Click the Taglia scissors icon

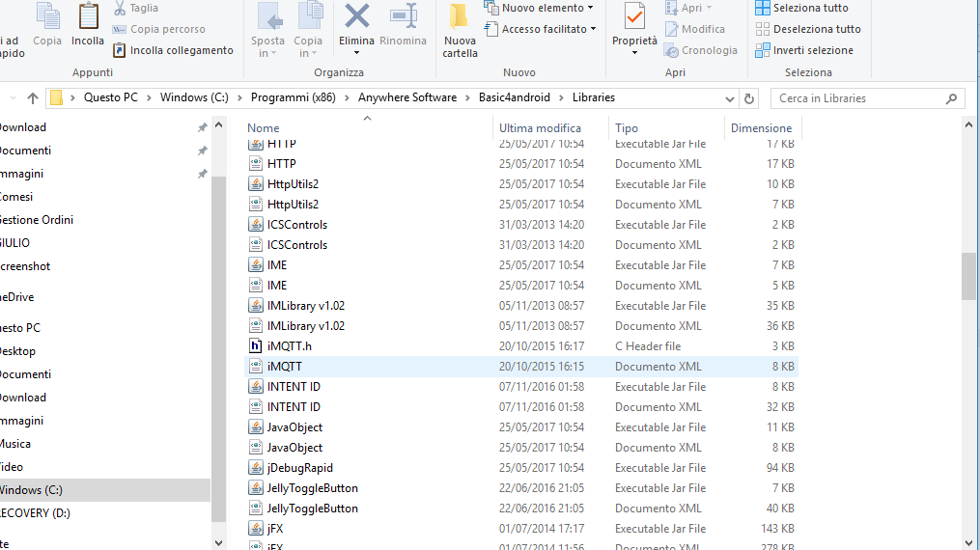120,8
